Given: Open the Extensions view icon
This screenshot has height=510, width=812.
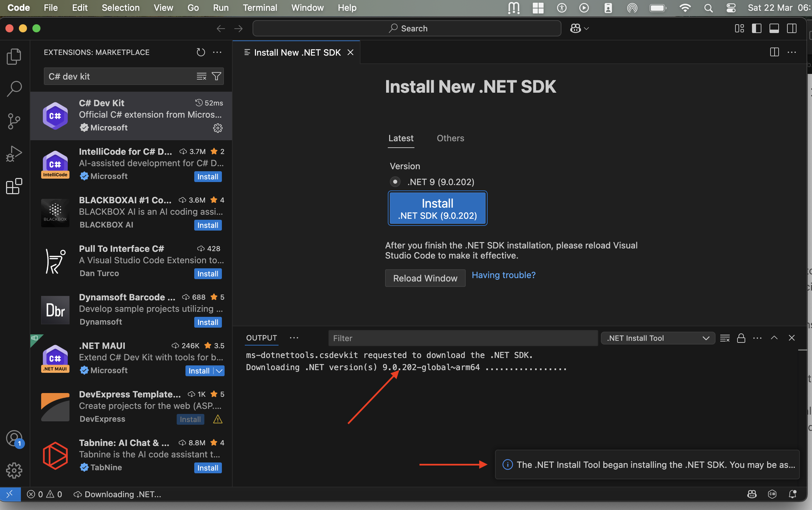Looking at the screenshot, I should (14, 186).
